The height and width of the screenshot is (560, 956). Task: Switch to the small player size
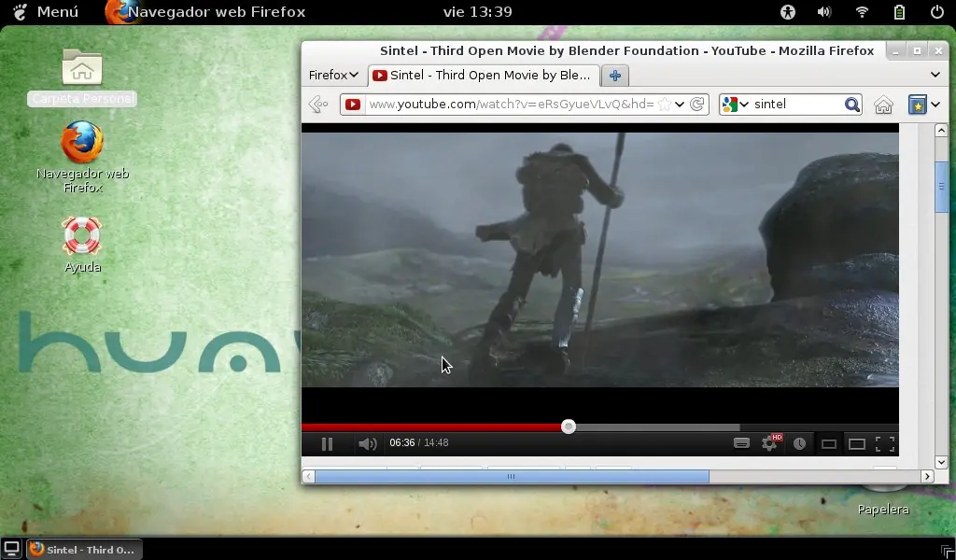829,444
